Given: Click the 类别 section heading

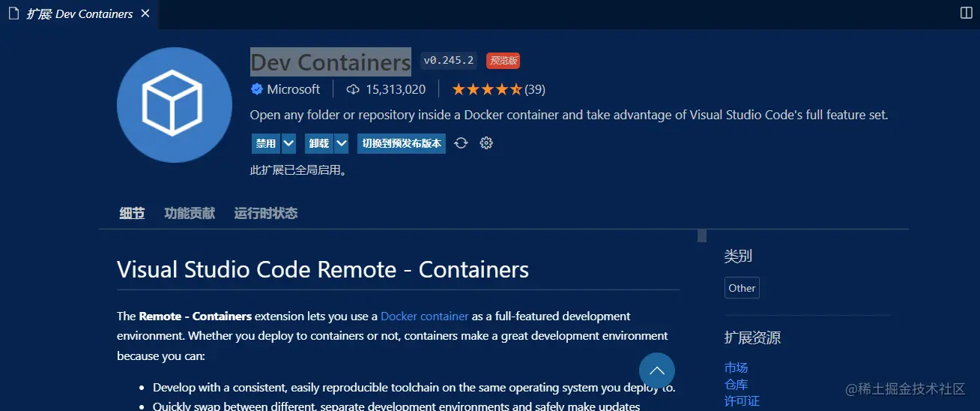Looking at the screenshot, I should 738,256.
